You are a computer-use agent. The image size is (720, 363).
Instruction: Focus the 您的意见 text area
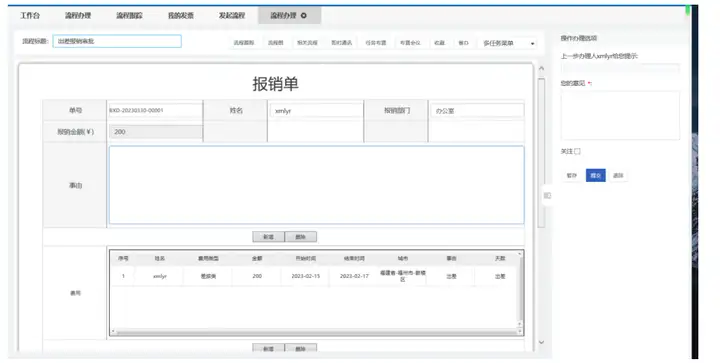tap(620, 115)
